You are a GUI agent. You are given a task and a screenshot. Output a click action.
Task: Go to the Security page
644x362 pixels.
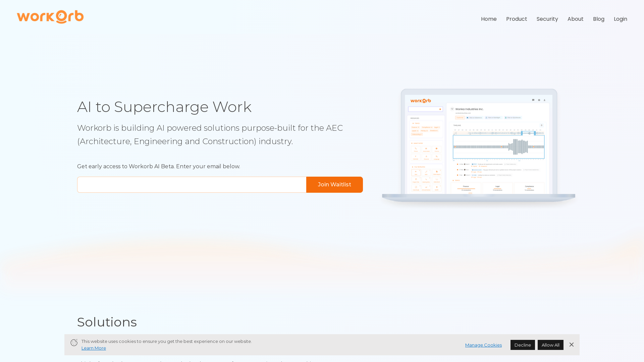coord(547,19)
